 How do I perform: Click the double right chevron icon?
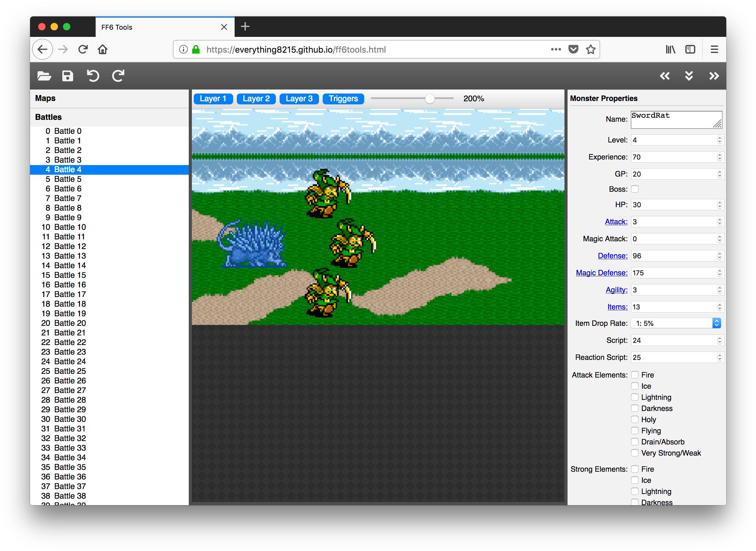[x=714, y=76]
